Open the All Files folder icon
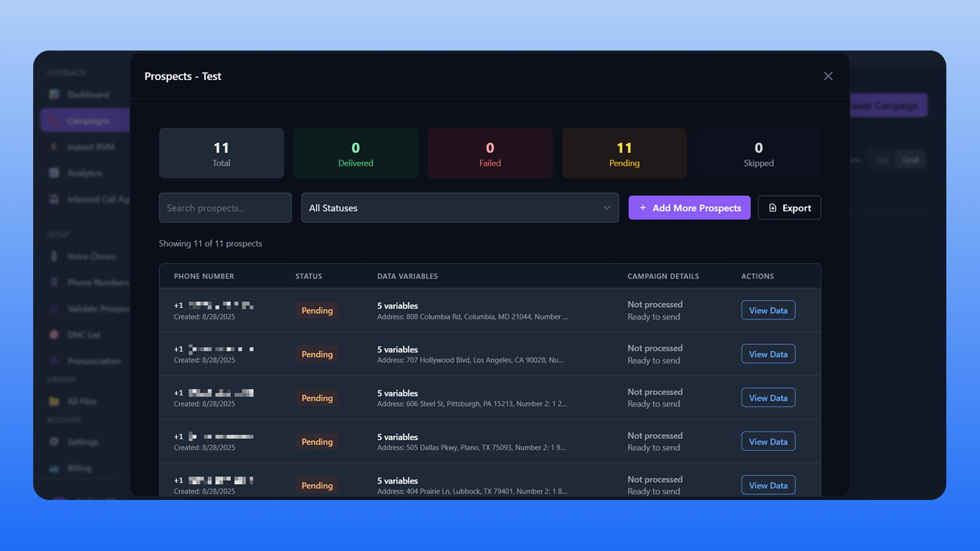Viewport: 980px width, 551px height. tap(54, 401)
